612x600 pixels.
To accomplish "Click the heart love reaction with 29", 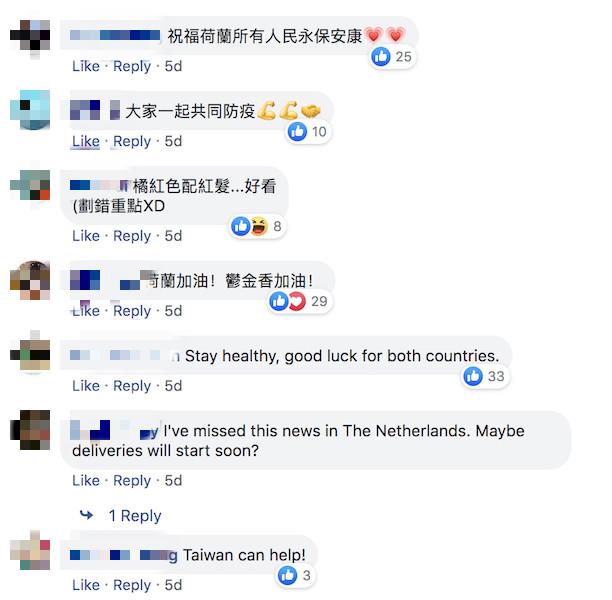I will click(297, 301).
